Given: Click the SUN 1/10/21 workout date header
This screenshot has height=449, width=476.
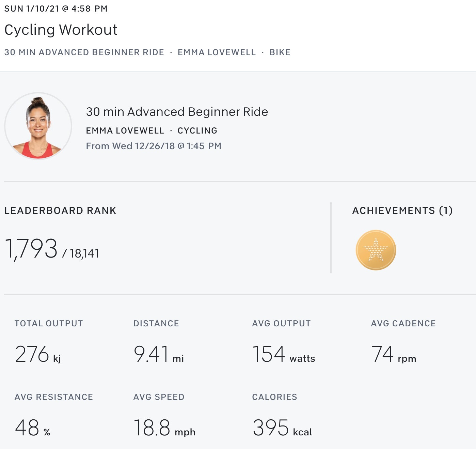Looking at the screenshot, I should [x=56, y=9].
